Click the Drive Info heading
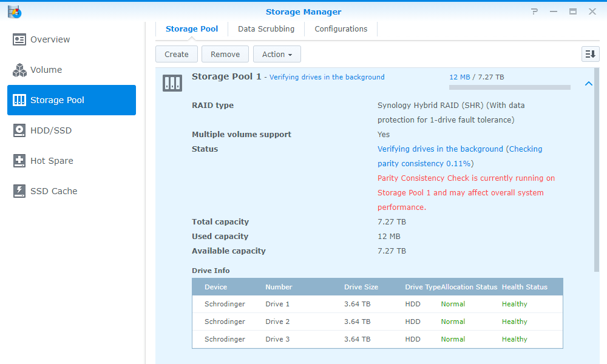 [x=211, y=271]
